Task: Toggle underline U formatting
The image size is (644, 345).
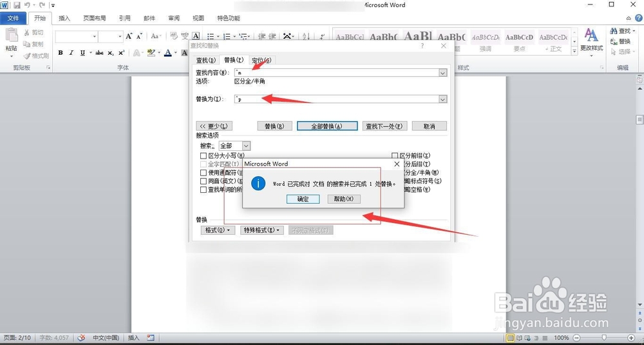Action: coord(82,53)
